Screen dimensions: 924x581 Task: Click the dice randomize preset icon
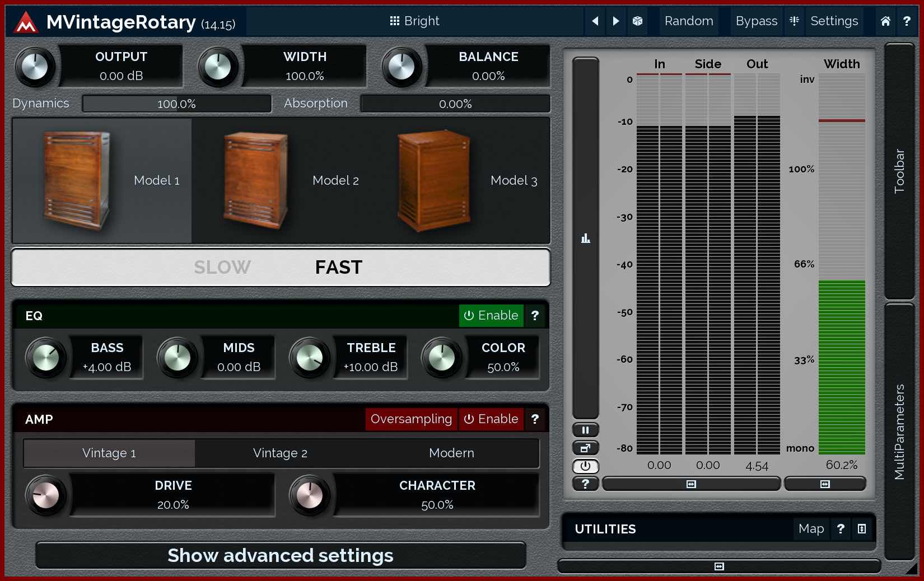coord(637,21)
